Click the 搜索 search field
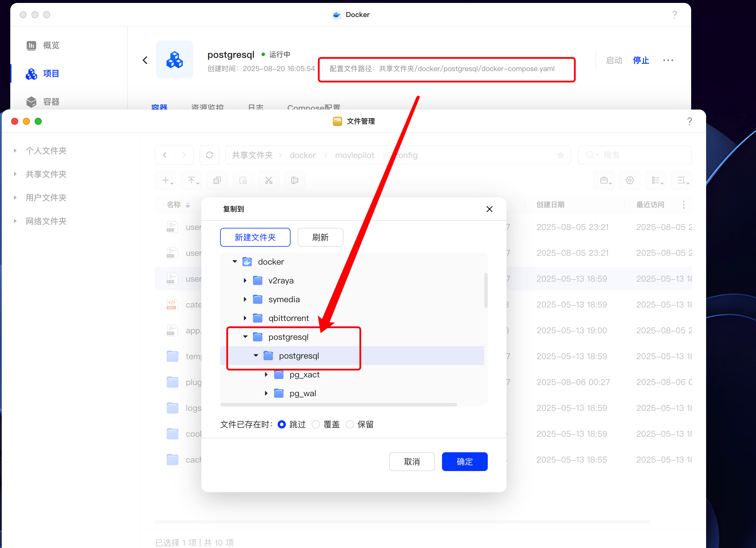This screenshot has height=548, width=756. (635, 155)
